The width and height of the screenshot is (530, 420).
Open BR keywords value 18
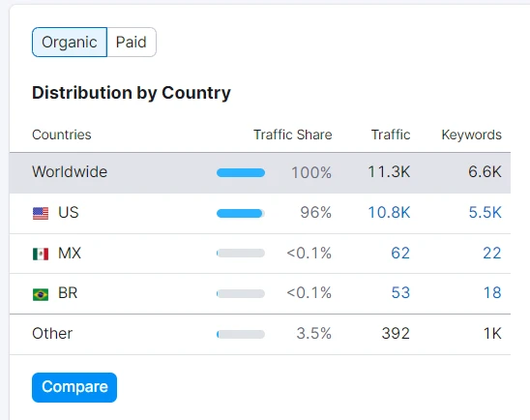coord(492,293)
